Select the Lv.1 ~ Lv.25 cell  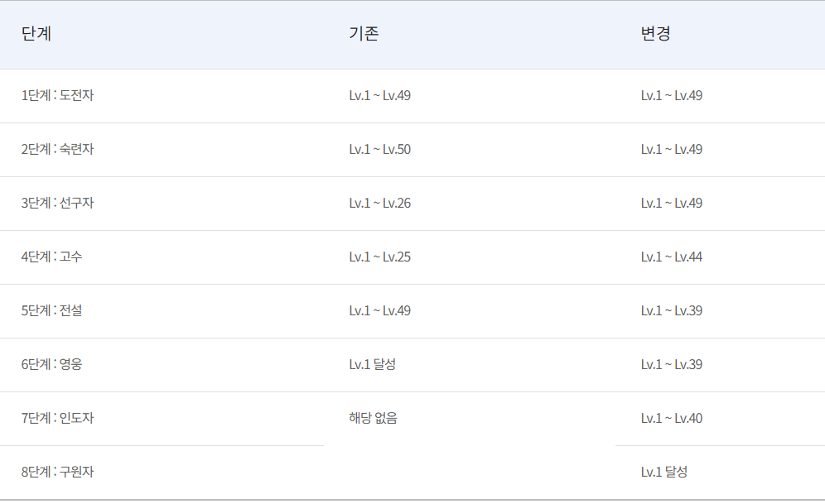379,257
